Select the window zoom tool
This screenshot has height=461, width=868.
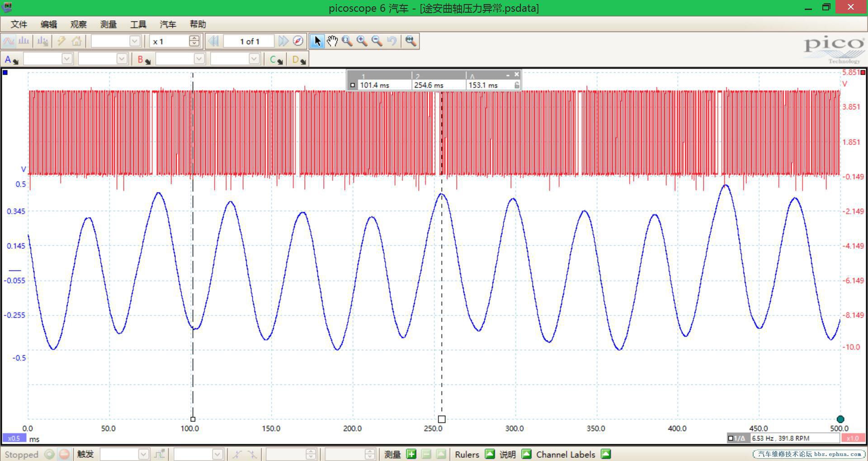pos(347,41)
